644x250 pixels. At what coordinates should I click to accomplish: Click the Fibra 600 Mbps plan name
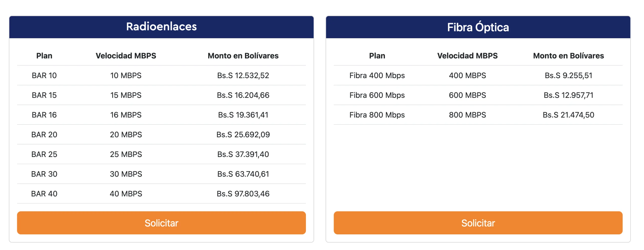click(x=377, y=95)
